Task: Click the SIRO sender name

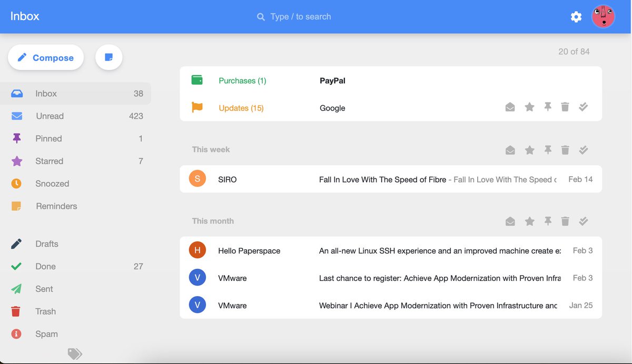Action: point(228,179)
